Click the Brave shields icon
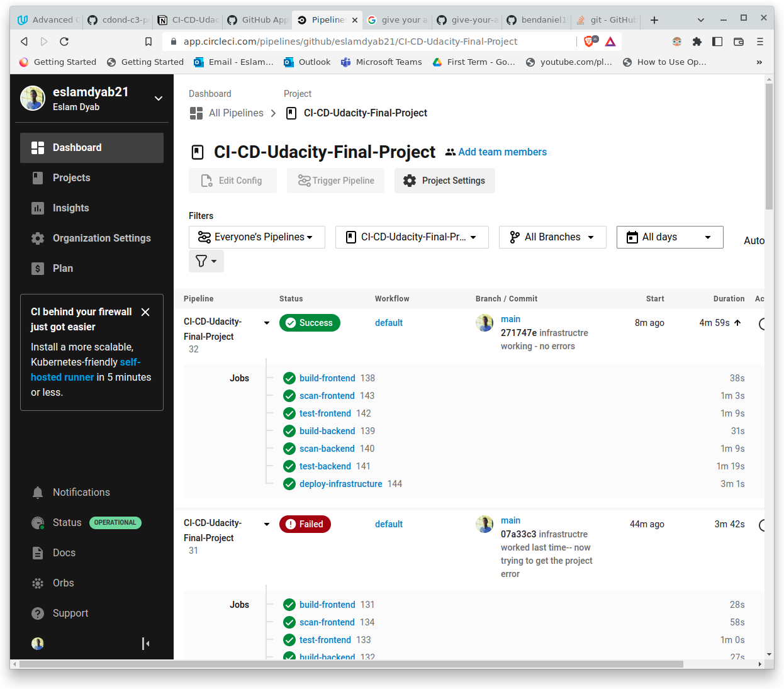The height and width of the screenshot is (689, 784). pyautogui.click(x=589, y=42)
